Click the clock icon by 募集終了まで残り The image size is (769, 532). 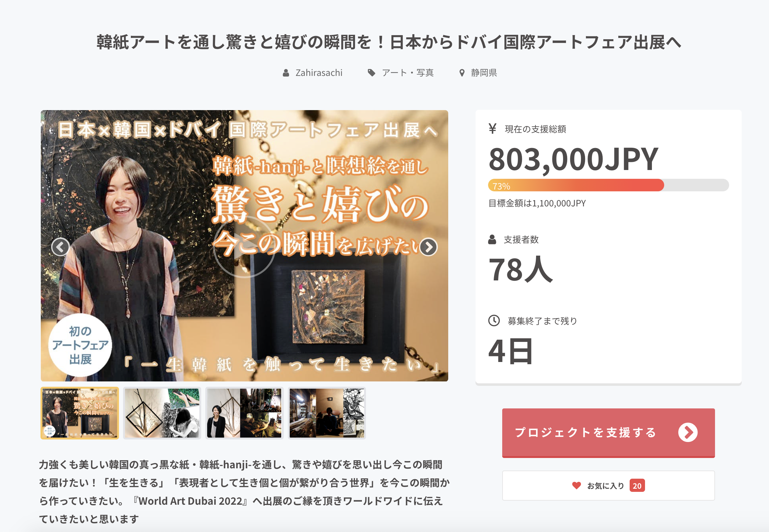coord(494,321)
